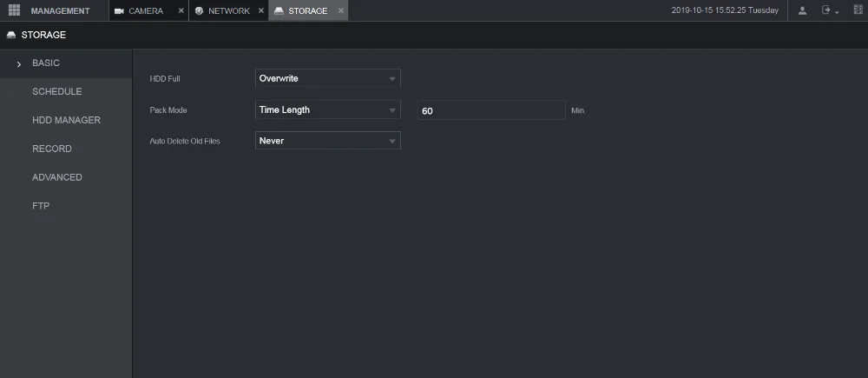This screenshot has width=868, height=378.
Task: Click the date and time display
Action: [x=725, y=10]
